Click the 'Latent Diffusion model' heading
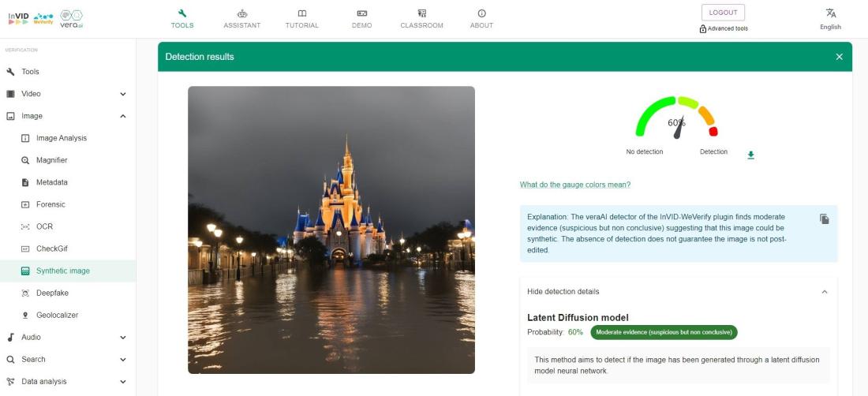 [x=578, y=318]
